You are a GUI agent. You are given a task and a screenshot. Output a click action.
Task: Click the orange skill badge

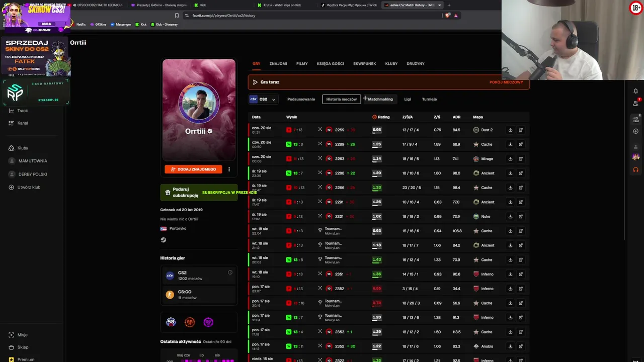(190, 322)
